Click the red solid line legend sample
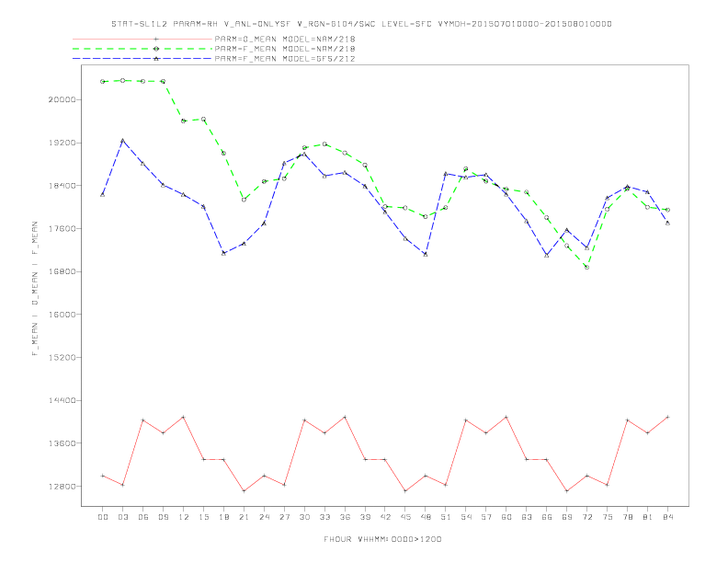Viewport: 728px width, 563px height. pyautogui.click(x=142, y=39)
